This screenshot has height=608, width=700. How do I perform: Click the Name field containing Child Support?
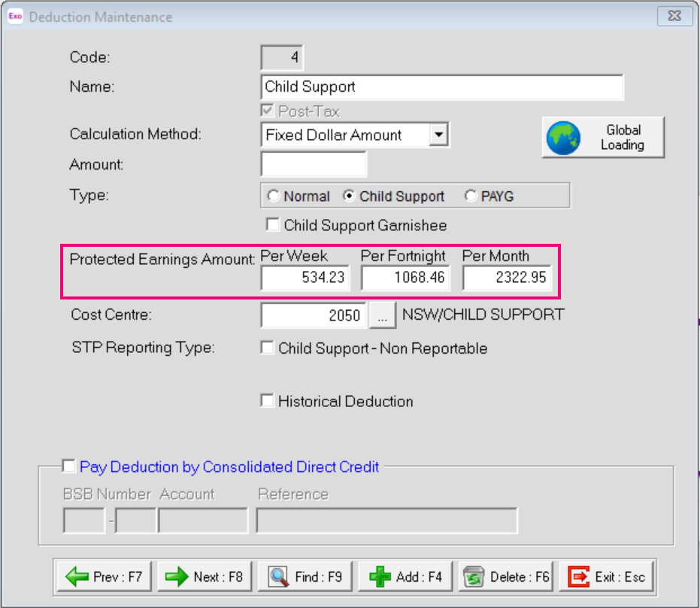click(x=442, y=87)
